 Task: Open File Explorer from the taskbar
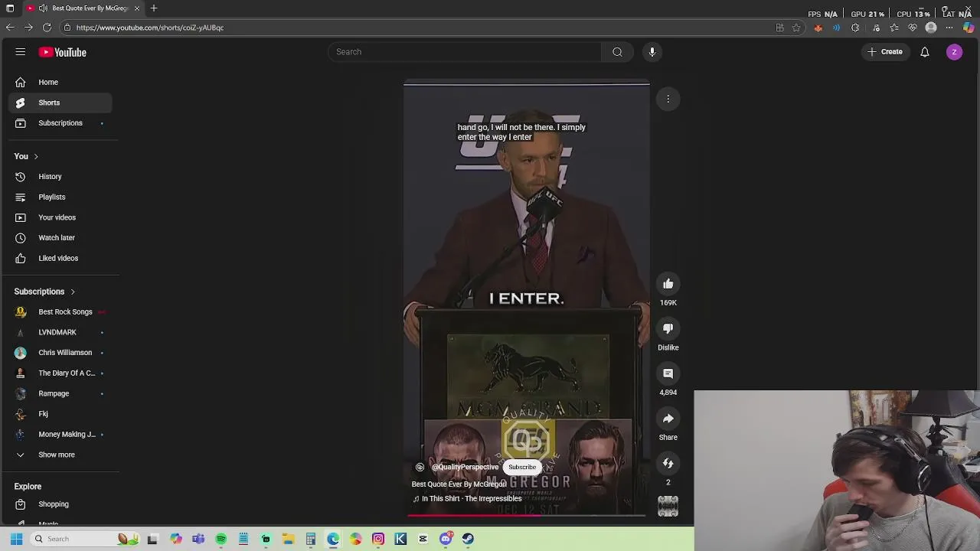289,539
